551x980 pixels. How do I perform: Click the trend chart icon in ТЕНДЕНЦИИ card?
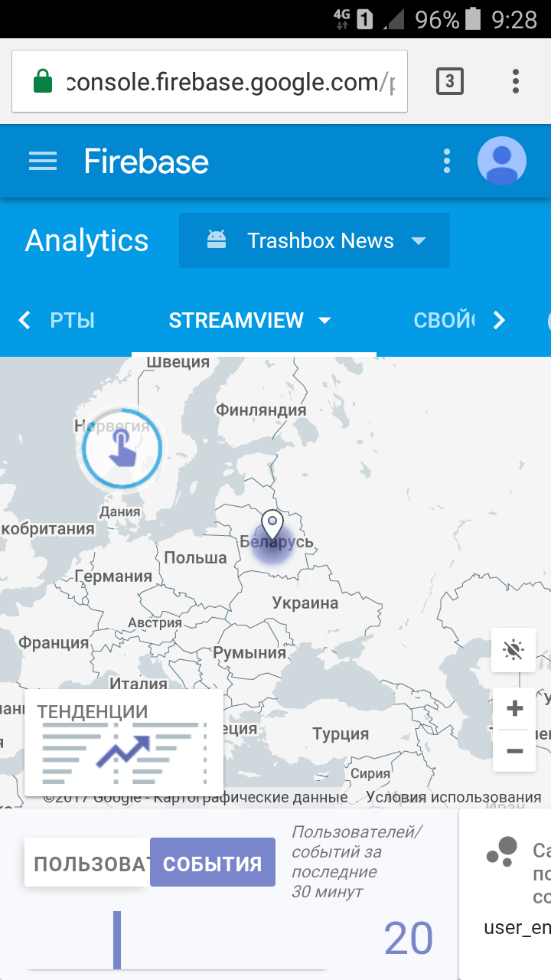124,751
